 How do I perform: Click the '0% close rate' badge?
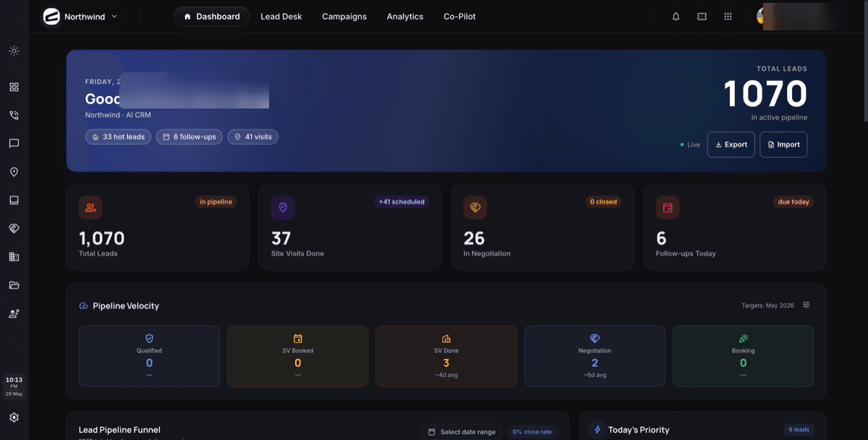(x=532, y=432)
